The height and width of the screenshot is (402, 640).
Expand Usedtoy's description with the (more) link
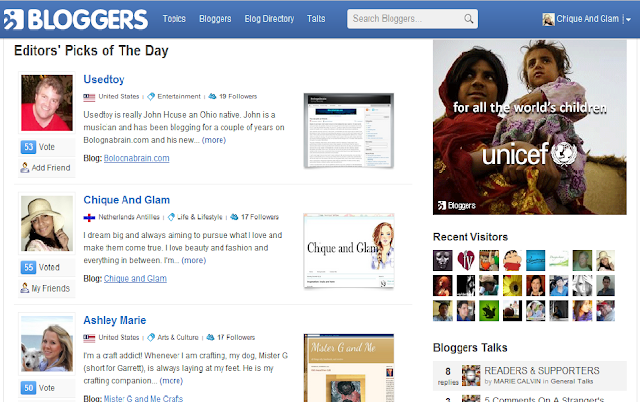[x=213, y=140]
